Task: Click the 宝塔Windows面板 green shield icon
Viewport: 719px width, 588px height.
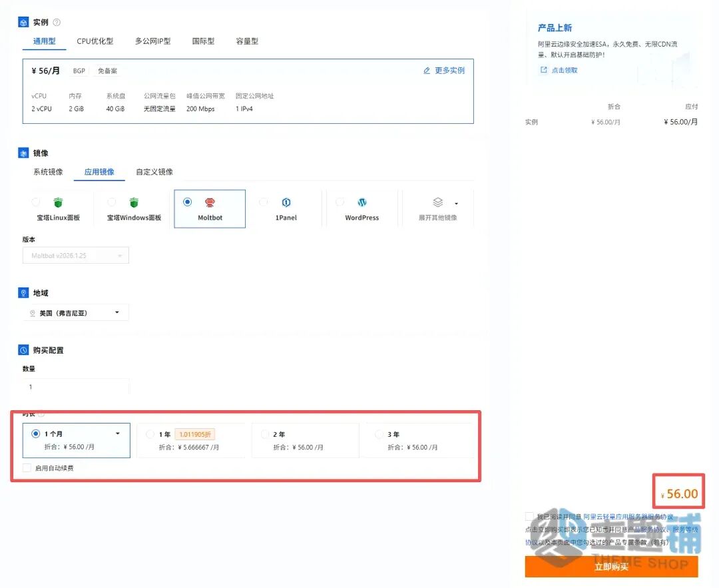Action: click(134, 202)
